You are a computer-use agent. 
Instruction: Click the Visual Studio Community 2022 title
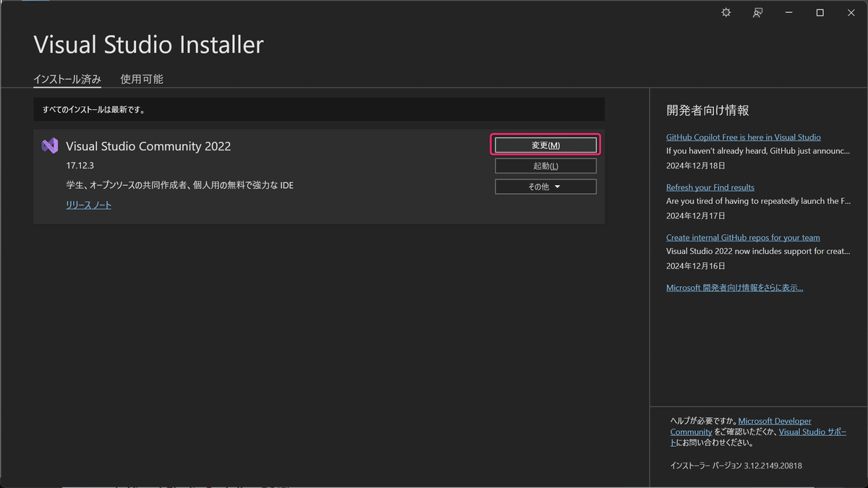148,146
